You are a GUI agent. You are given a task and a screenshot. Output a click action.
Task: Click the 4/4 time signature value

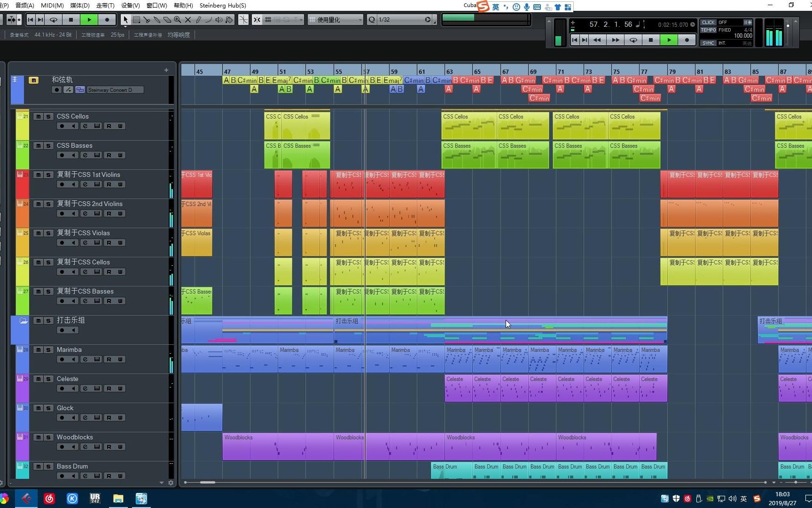coord(748,30)
